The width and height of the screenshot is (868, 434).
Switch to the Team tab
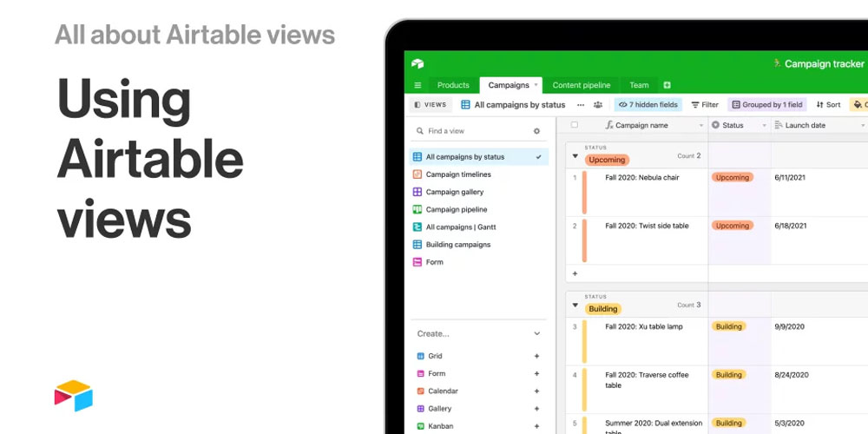point(639,85)
